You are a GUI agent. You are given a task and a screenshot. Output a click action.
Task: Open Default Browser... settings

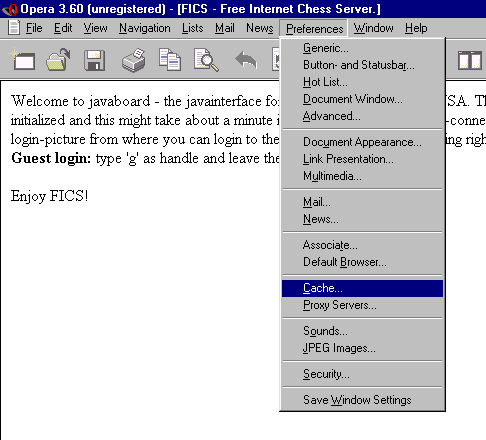pyautogui.click(x=362, y=262)
